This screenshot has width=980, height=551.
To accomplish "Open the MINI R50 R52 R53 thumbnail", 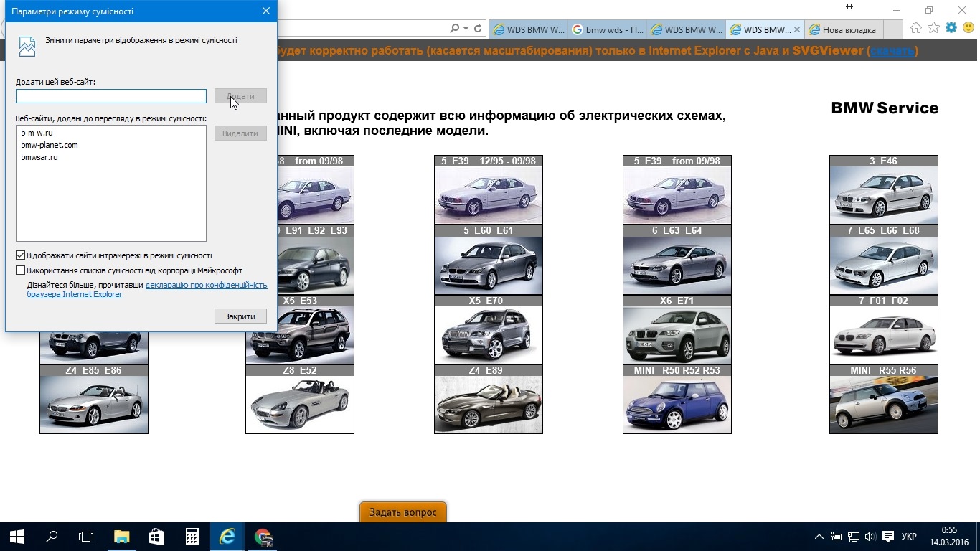I will [677, 399].
